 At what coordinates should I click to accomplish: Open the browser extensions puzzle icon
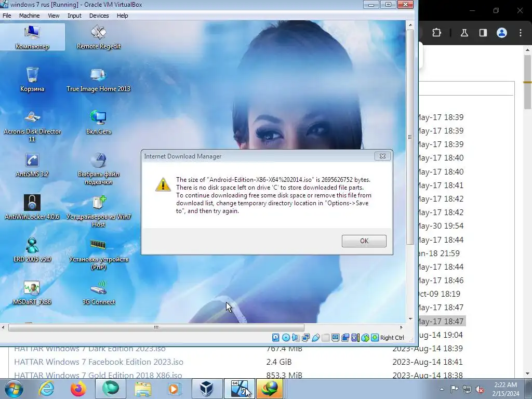click(436, 33)
